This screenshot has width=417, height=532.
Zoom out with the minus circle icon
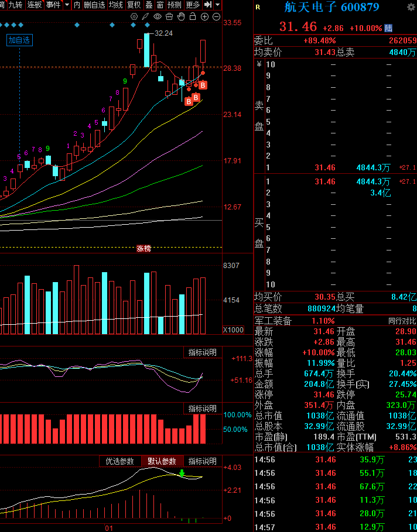216,16
